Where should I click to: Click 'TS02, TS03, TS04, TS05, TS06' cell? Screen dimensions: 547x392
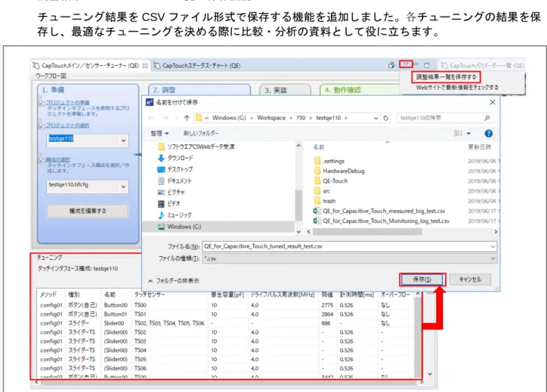click(x=169, y=323)
